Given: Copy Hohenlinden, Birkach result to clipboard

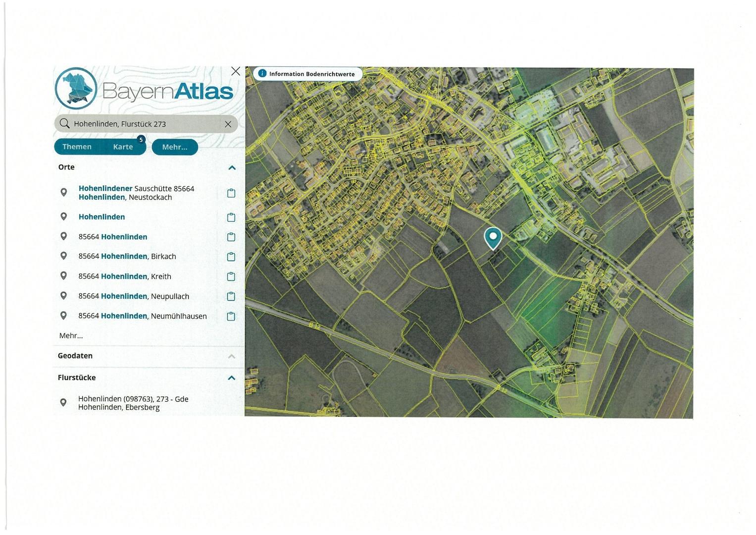Looking at the screenshot, I should coord(231,257).
